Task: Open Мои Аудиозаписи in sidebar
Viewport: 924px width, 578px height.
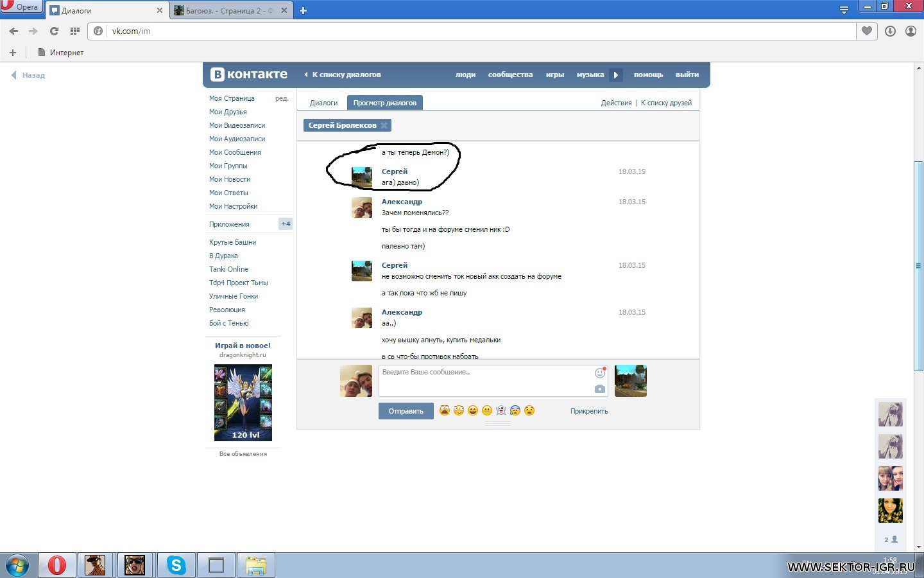Action: (237, 139)
